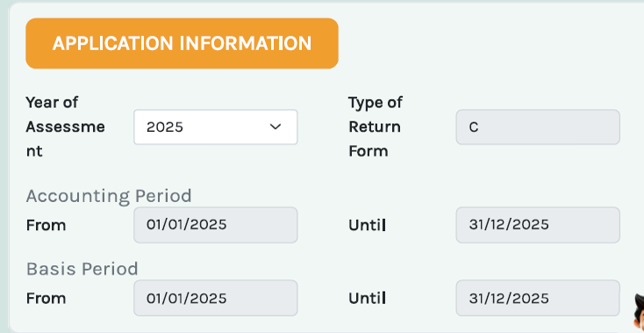644x333 pixels.
Task: Click the Until label under Accounting Period
Action: click(x=367, y=225)
